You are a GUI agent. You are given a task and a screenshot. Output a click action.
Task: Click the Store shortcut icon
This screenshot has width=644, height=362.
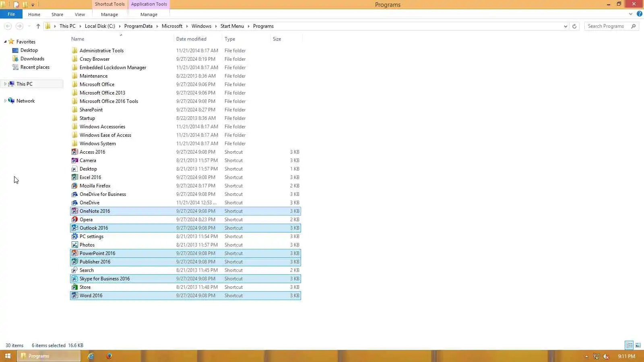pos(74,287)
